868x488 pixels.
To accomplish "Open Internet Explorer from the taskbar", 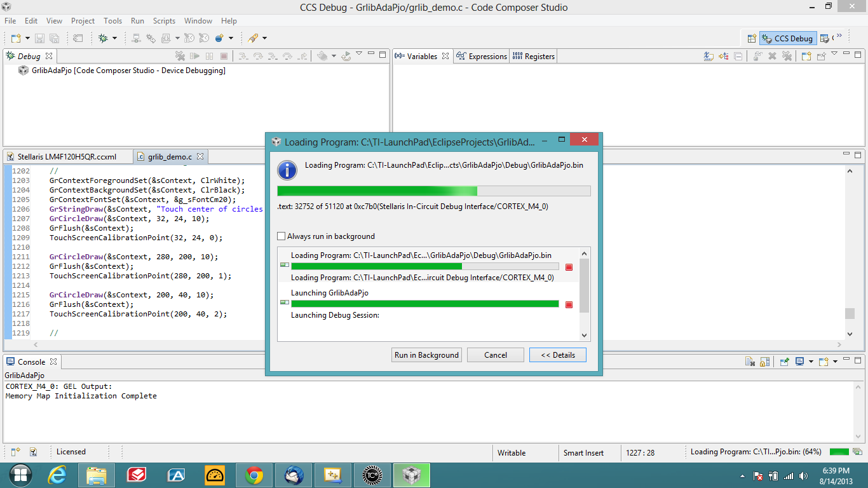I will click(57, 475).
